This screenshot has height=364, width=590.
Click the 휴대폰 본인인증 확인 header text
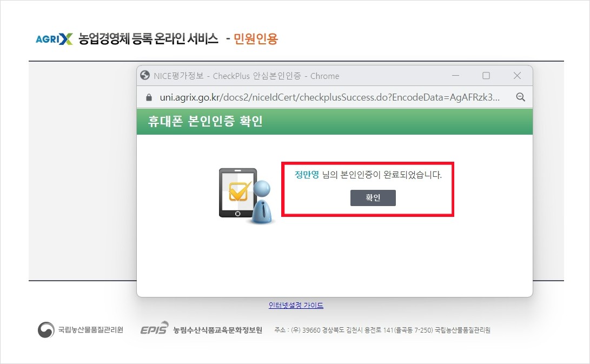tap(205, 121)
